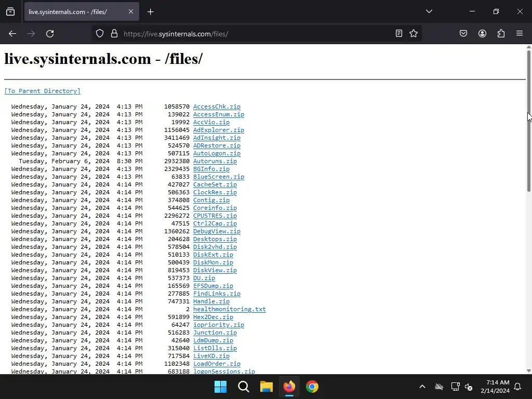Viewport: 532px width, 399px height.
Task: Click the page vertical scrollbar thumb
Action: (x=528, y=121)
